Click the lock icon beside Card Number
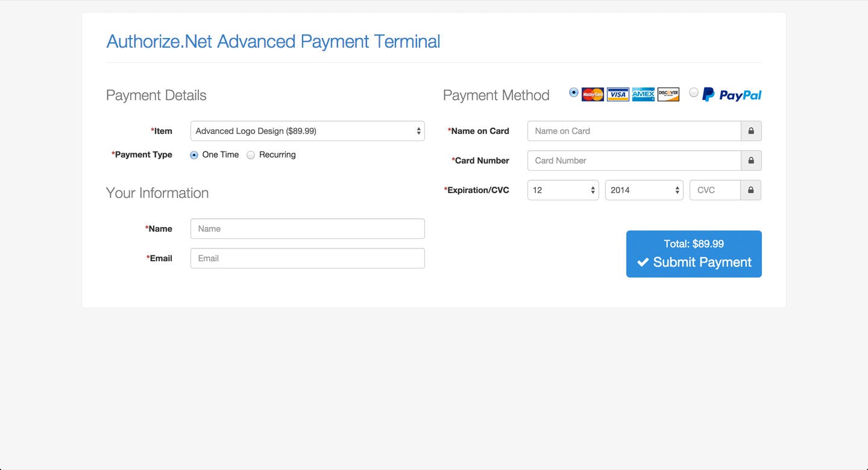The image size is (868, 470). [751, 160]
